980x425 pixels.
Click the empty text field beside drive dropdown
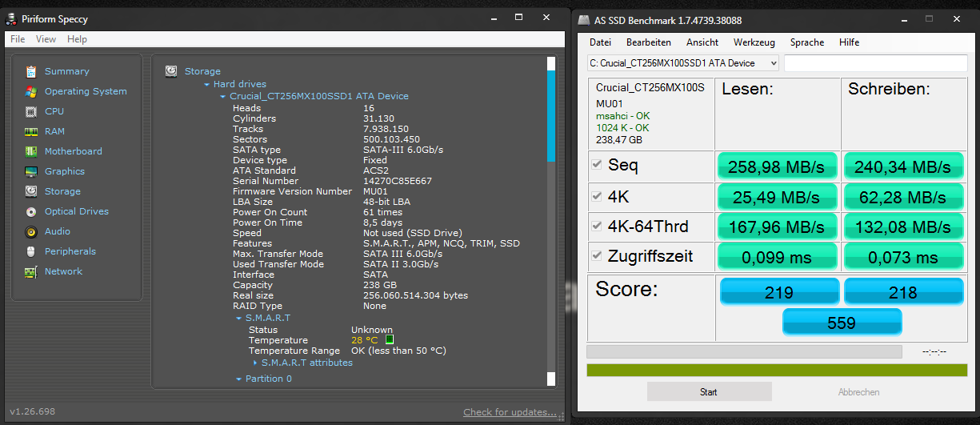pos(876,62)
